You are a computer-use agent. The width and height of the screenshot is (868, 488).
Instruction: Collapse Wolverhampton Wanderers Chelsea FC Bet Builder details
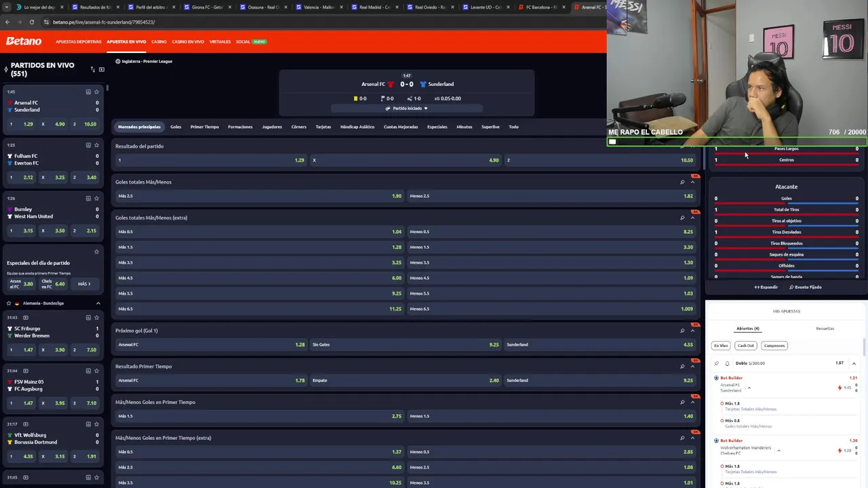tap(778, 450)
